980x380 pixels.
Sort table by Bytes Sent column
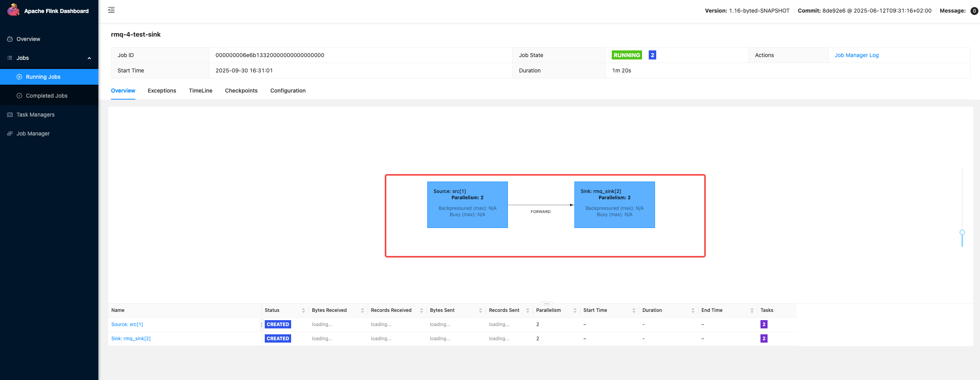coord(480,310)
